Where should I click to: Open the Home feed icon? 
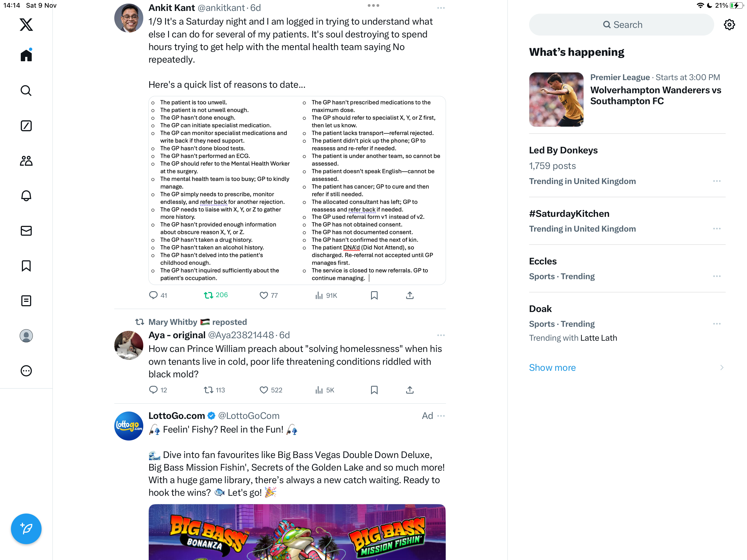tap(26, 55)
